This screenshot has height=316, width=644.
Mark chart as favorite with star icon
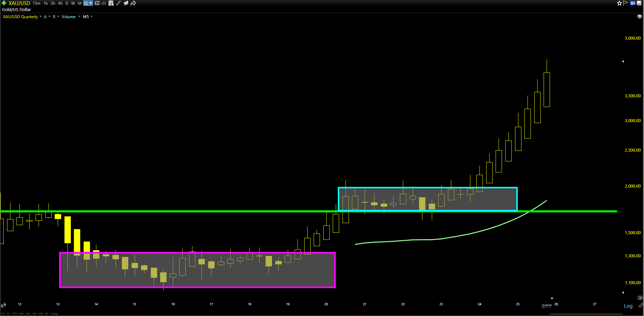pos(619,3)
